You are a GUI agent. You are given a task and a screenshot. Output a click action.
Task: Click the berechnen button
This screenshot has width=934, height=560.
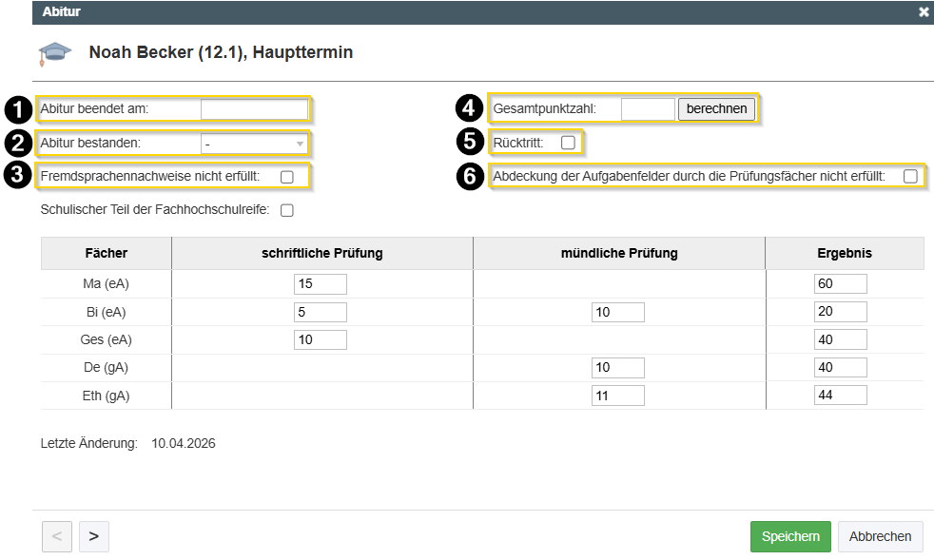click(x=716, y=109)
